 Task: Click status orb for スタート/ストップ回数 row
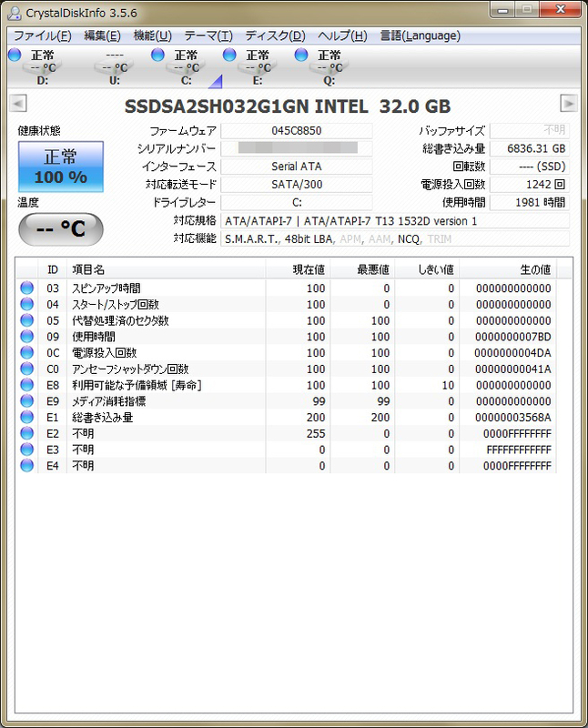click(x=27, y=304)
